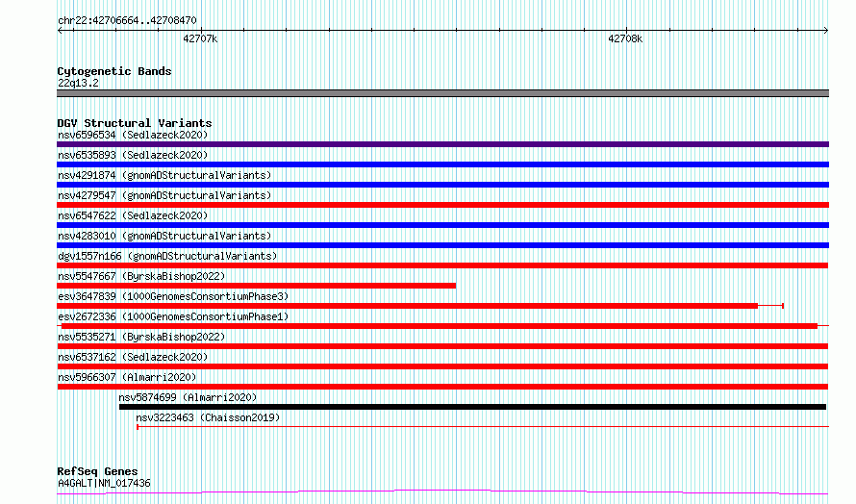Image resolution: width=856 pixels, height=504 pixels.
Task: Open dgv1557n166 (gnomADStructuralVariants) label
Action: (167, 256)
